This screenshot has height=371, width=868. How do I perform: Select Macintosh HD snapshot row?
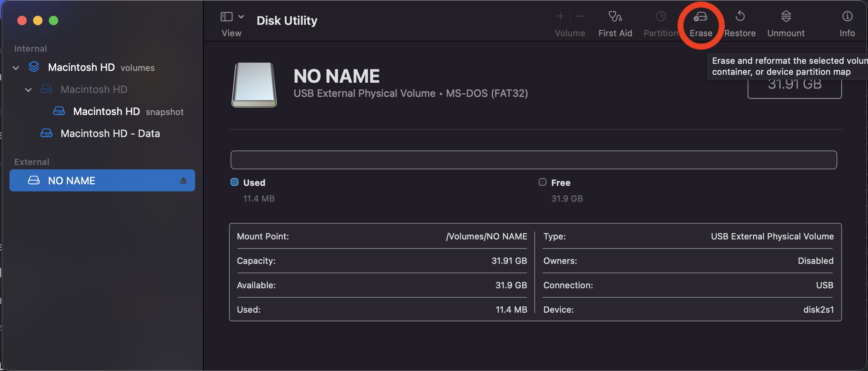tap(102, 111)
